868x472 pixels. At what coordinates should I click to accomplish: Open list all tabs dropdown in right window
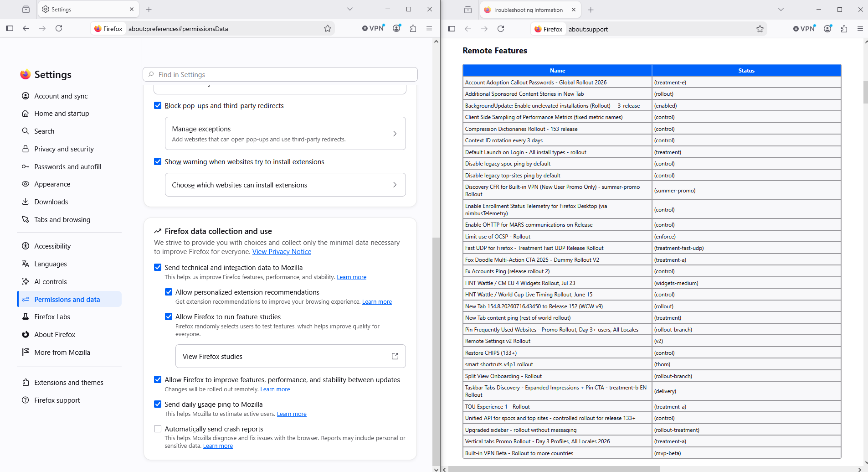tap(781, 10)
